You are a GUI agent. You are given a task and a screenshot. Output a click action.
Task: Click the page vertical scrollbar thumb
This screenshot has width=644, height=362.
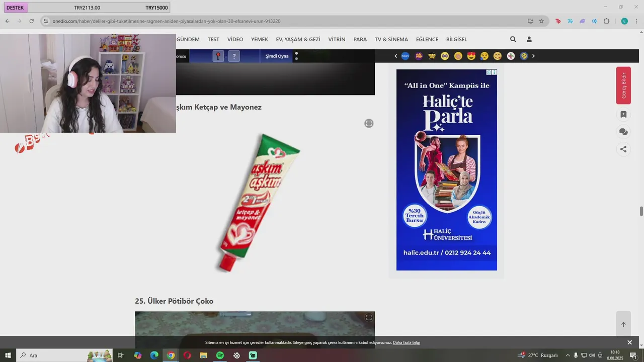[x=641, y=211]
